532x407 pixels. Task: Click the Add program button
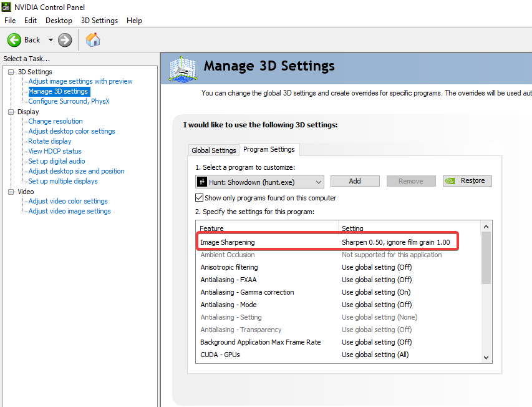coord(355,181)
